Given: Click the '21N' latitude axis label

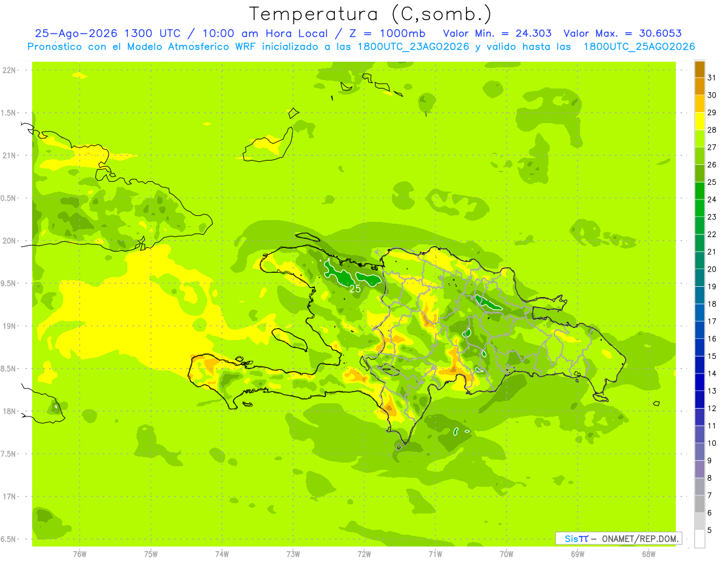Looking at the screenshot, I should [x=9, y=155].
